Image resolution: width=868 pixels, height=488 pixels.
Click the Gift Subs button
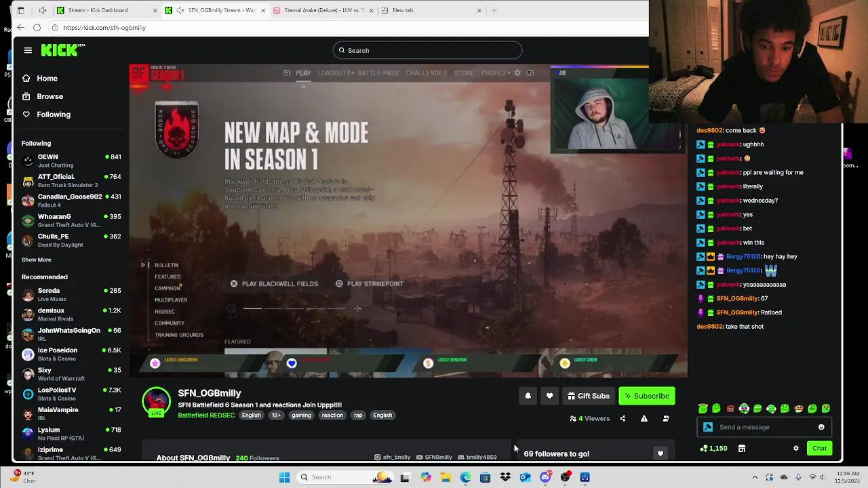tap(588, 396)
